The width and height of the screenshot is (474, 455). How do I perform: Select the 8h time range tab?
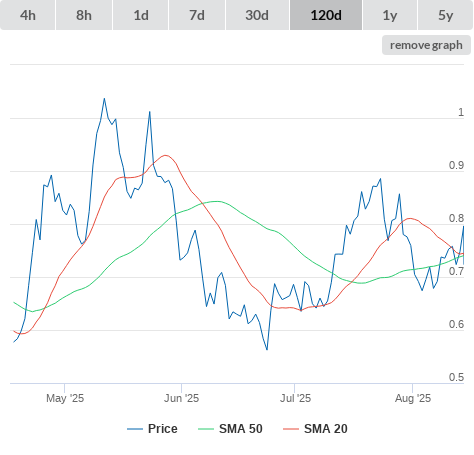(x=84, y=15)
